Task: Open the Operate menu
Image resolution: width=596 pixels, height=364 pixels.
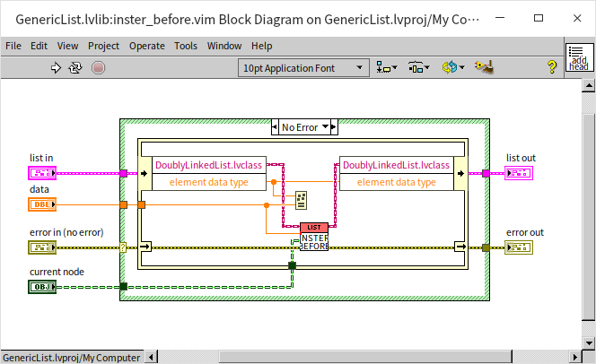Action: (x=146, y=46)
